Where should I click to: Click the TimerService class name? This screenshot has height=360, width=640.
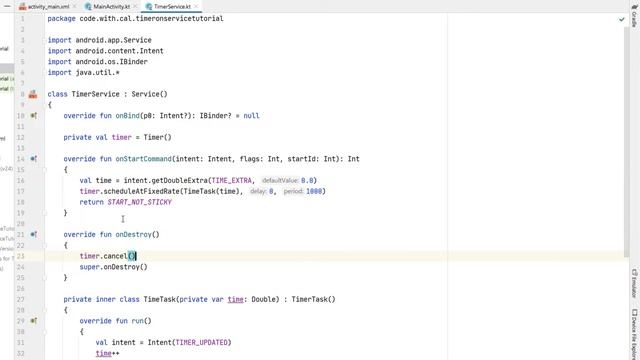tap(96, 94)
